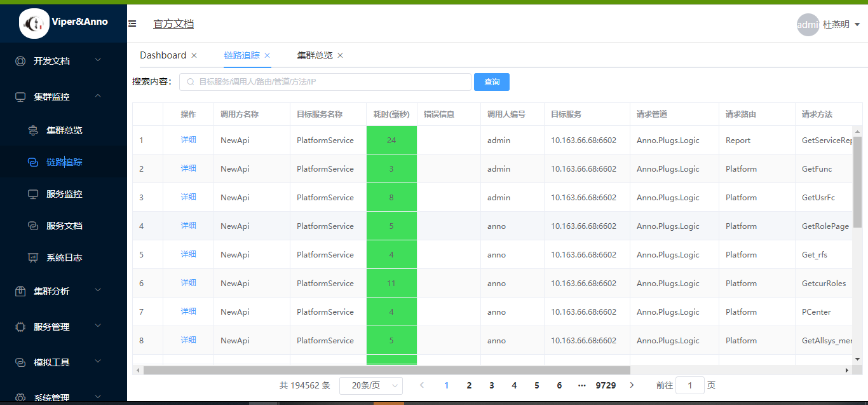The height and width of the screenshot is (405, 868).
Task: Click the table scroll up arrow
Action: [857, 132]
